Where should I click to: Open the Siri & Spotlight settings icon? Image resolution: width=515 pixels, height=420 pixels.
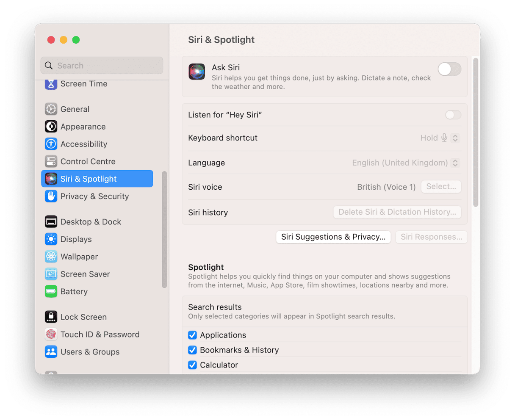click(50, 179)
